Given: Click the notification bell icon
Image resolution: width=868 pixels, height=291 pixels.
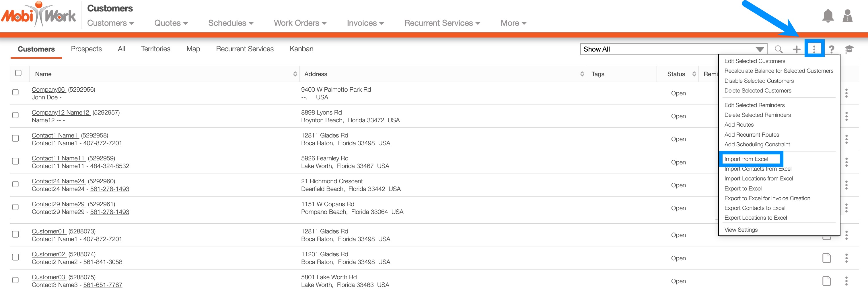Looking at the screenshot, I should pyautogui.click(x=828, y=16).
